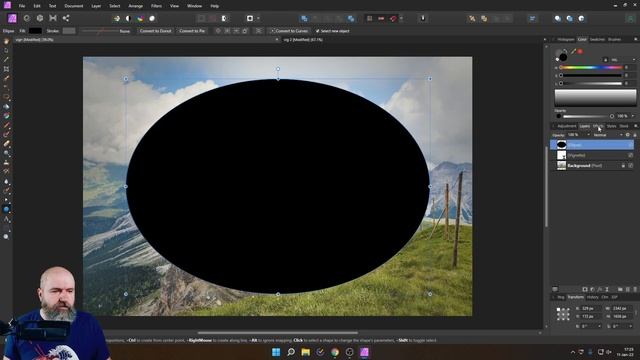This screenshot has height=360, width=640.
Task: Click the color Opacity slider
Action: click(588, 116)
